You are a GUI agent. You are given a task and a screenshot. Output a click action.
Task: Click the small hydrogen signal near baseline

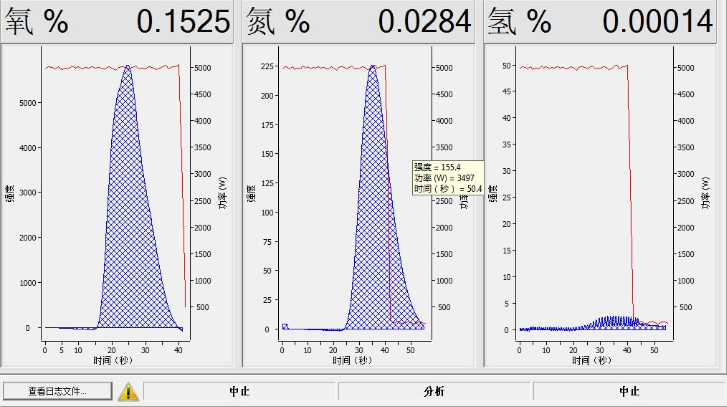pos(605,323)
